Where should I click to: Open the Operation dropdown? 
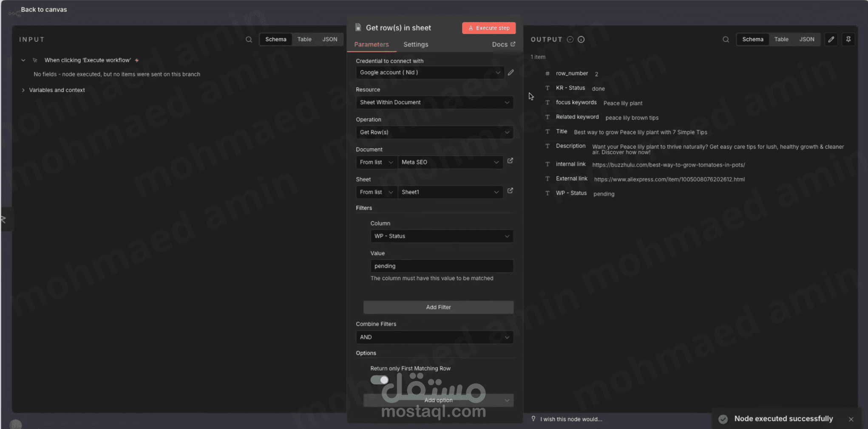pos(434,132)
